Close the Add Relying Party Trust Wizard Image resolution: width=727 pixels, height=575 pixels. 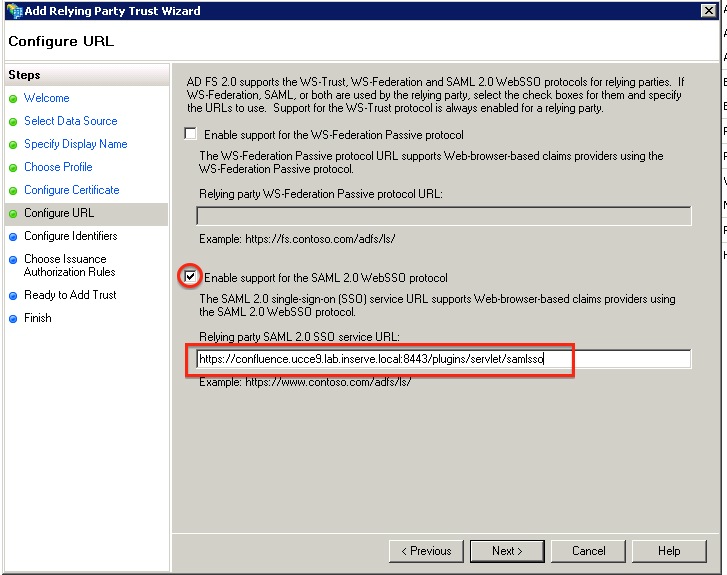[x=709, y=11]
